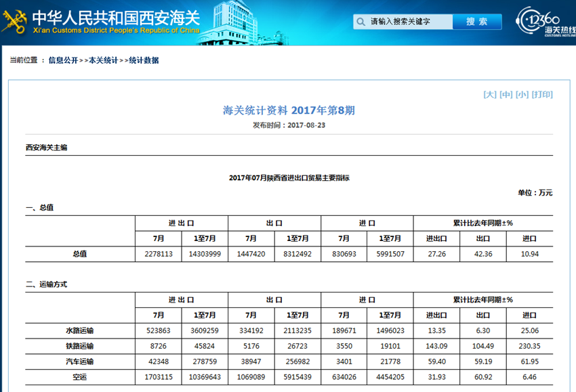Click the cell value 189671

coord(344,330)
